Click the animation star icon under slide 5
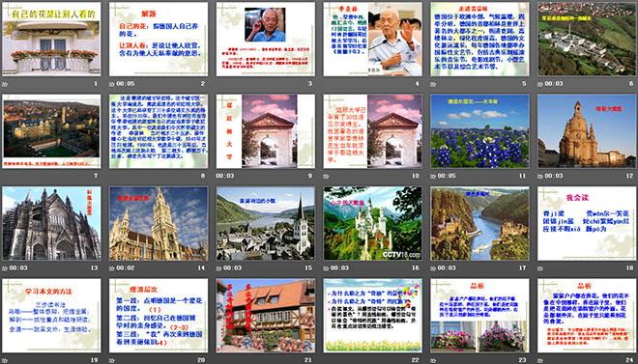Image resolution: width=638 pixels, height=364 pixels. [433, 84]
